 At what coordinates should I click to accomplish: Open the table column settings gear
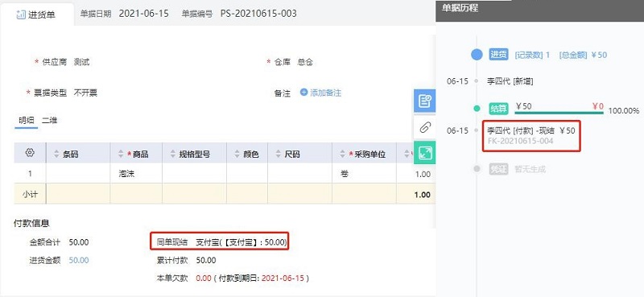click(30, 153)
